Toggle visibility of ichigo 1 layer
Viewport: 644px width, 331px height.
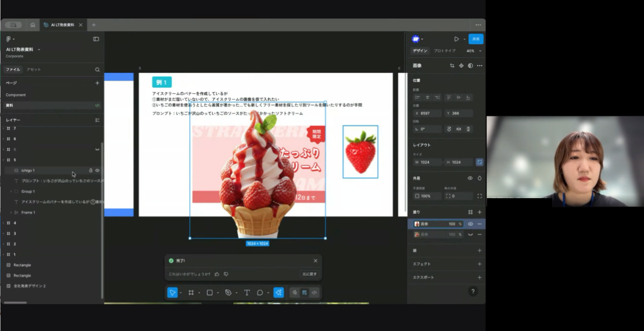coord(98,171)
